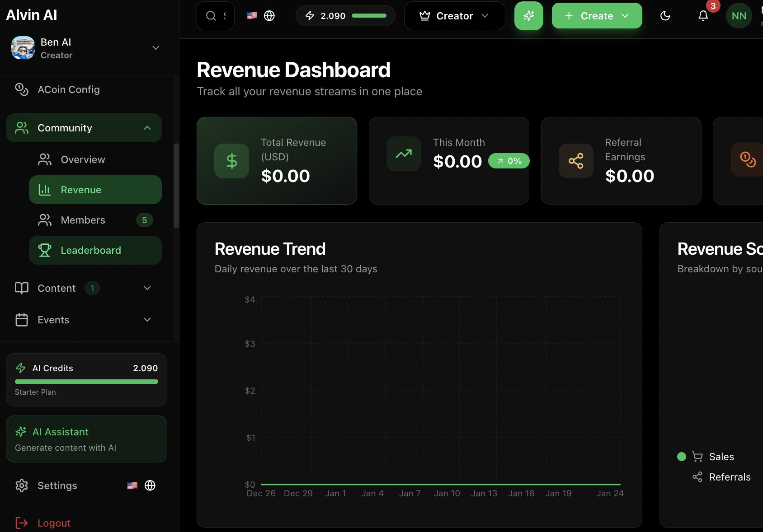The width and height of the screenshot is (763, 532).
Task: Click the US flag language icon in top bar
Action: [252, 16]
